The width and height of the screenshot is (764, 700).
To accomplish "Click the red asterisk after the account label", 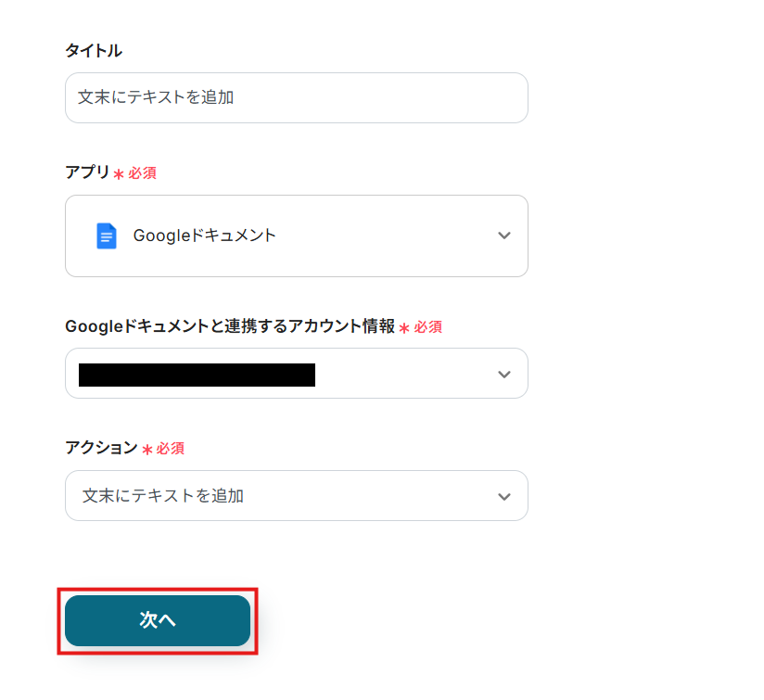I will click(x=404, y=328).
